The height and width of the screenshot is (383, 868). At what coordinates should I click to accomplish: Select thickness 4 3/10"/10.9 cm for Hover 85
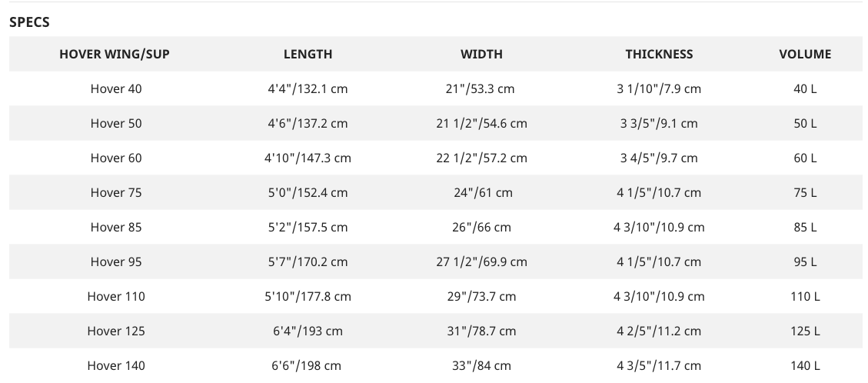pos(659,227)
